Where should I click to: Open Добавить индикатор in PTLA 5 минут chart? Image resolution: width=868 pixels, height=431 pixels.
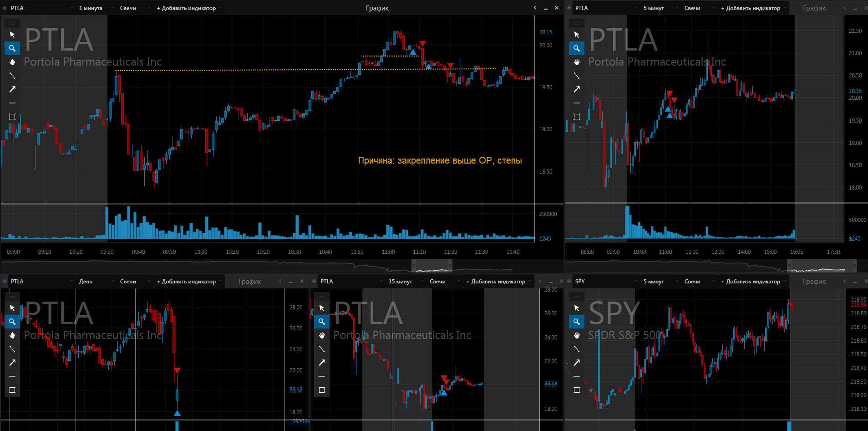(753, 8)
